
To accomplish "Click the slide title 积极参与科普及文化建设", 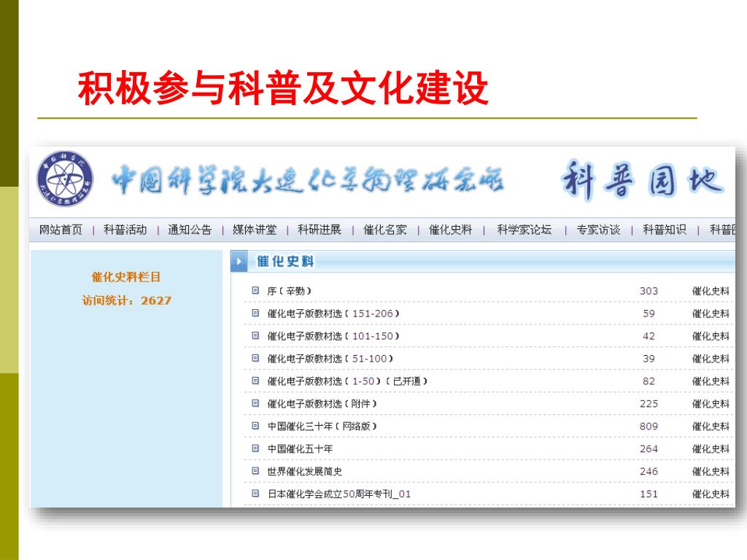I will click(x=284, y=87).
